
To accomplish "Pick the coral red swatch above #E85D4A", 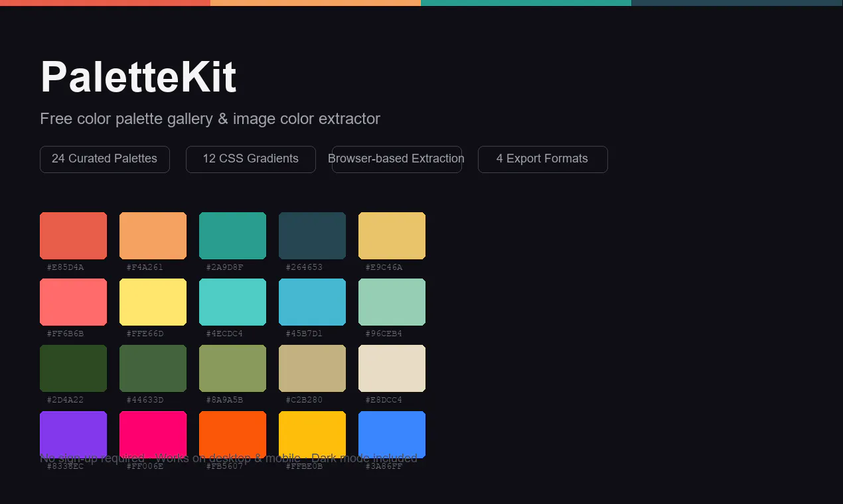I will tap(73, 235).
